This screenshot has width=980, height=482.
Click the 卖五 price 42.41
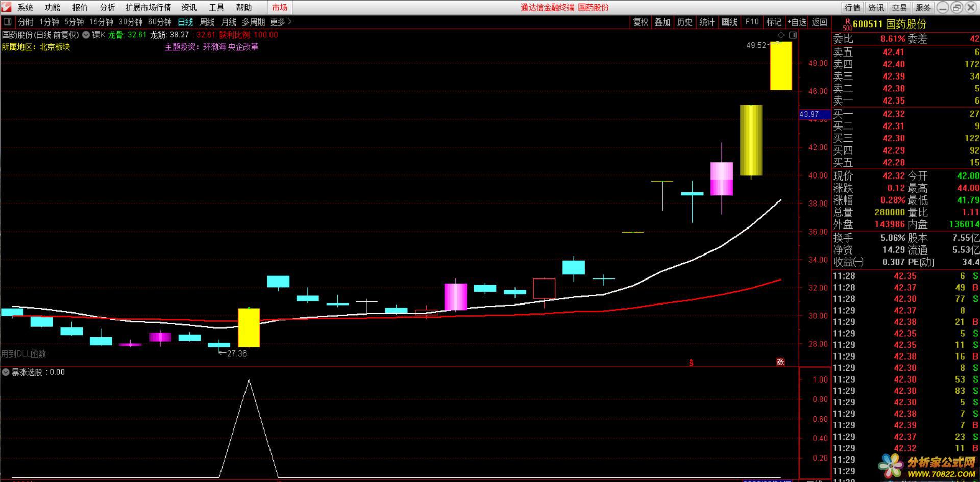click(x=894, y=52)
